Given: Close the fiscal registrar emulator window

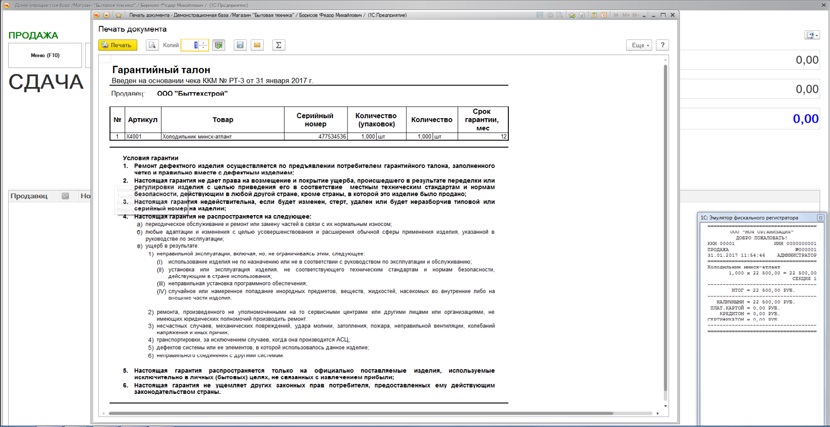Looking at the screenshot, I should tap(820, 217).
